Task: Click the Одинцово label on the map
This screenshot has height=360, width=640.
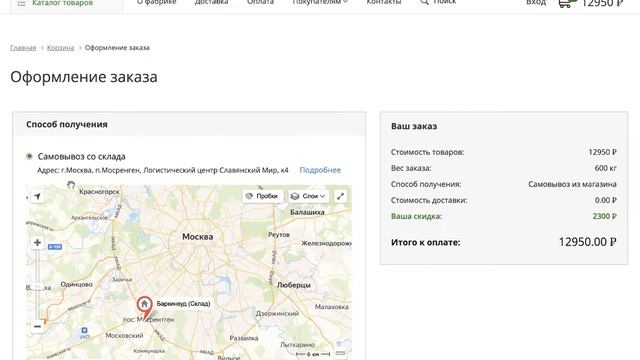Action: click(77, 284)
